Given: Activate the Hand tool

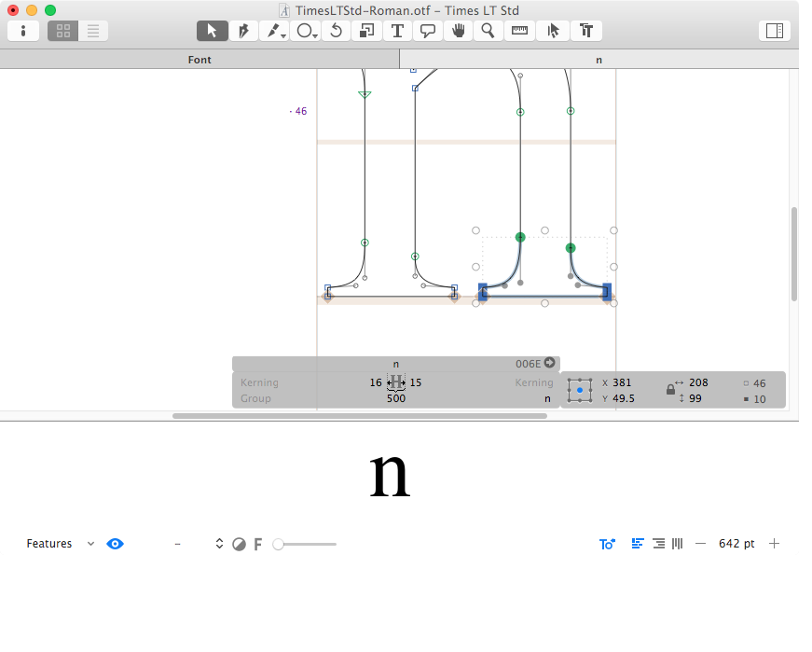Looking at the screenshot, I should point(458,31).
